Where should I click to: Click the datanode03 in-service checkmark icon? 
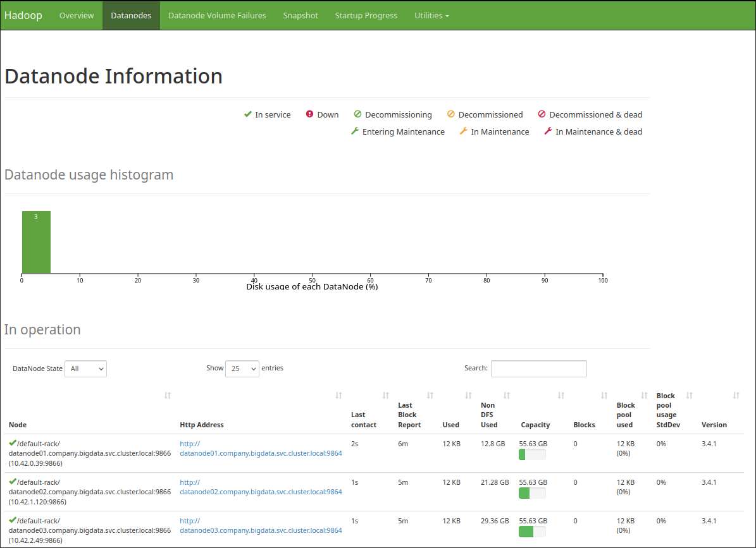(13, 520)
